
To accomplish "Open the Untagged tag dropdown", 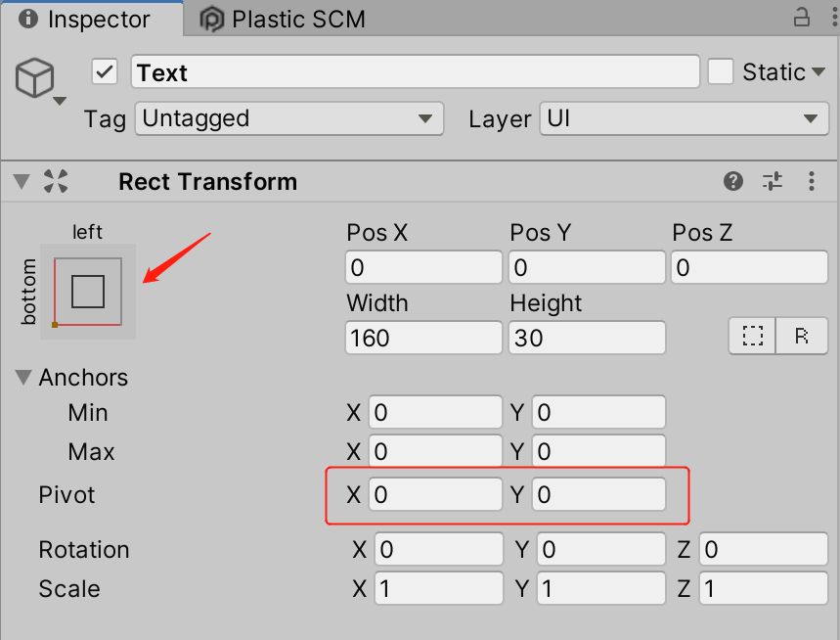I will (289, 118).
